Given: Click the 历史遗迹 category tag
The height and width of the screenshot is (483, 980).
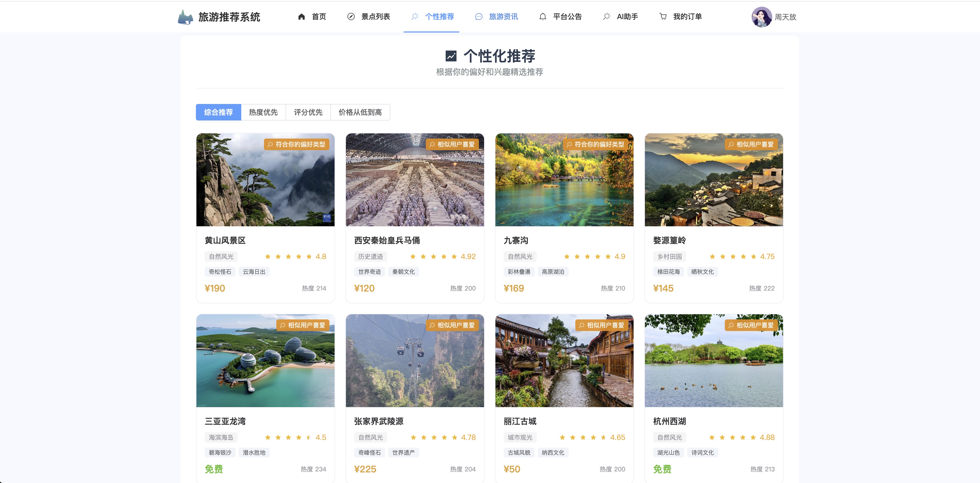Looking at the screenshot, I should click(371, 257).
